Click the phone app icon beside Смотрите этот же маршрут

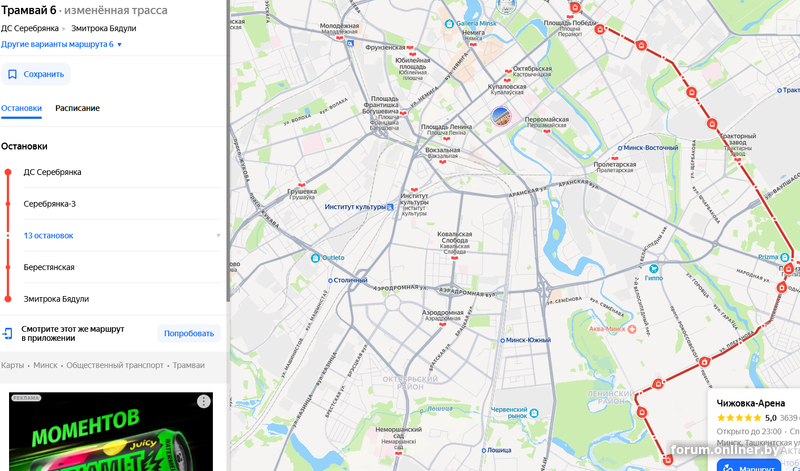[x=8, y=334]
